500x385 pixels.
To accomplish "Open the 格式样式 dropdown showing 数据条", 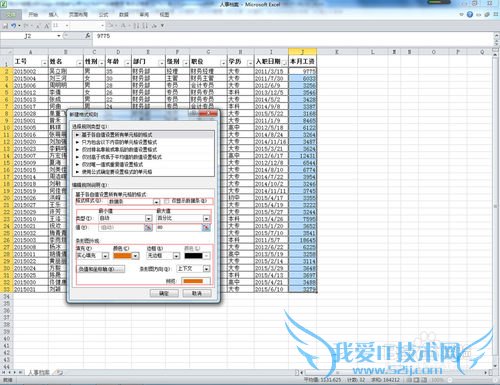I will (133, 202).
